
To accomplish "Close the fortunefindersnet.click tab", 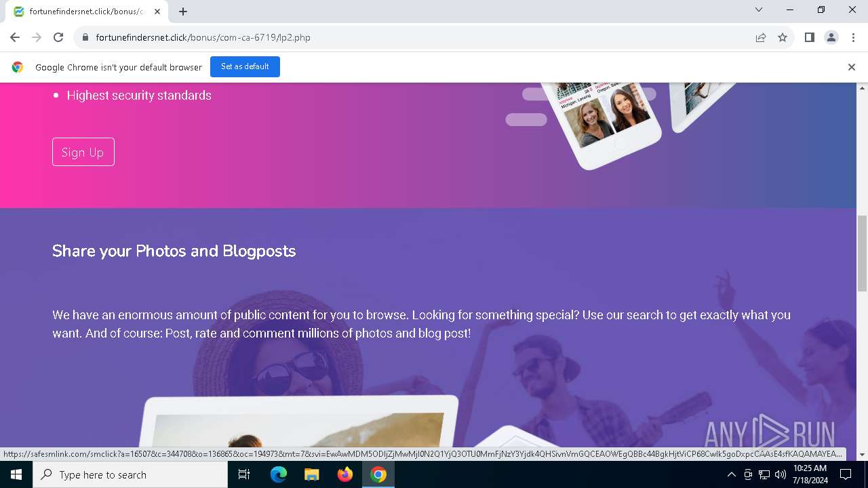I will pos(157,12).
